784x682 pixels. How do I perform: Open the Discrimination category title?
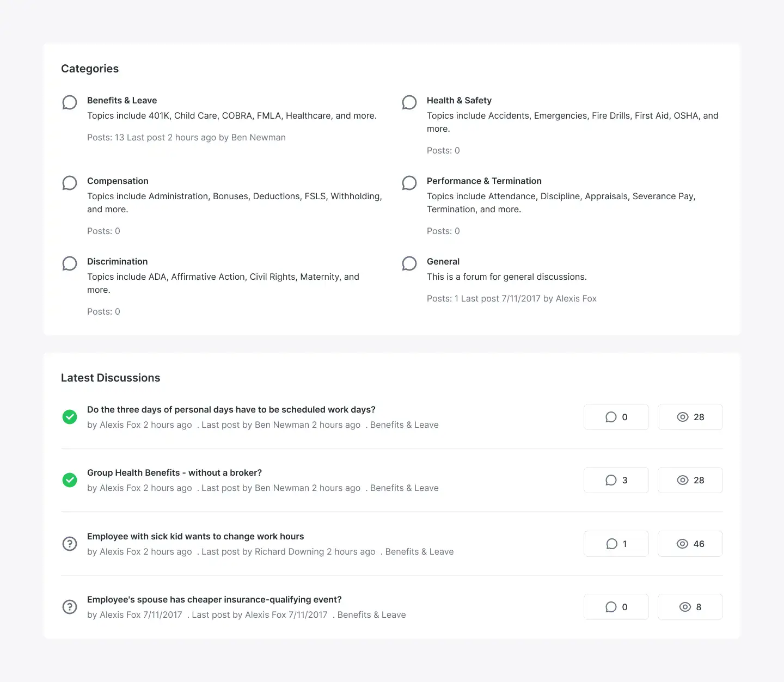pyautogui.click(x=117, y=261)
